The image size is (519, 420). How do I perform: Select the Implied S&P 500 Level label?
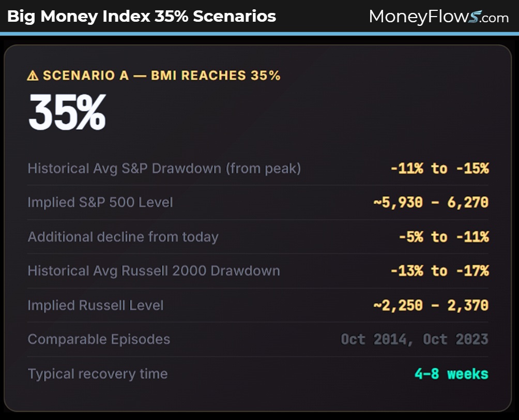click(x=100, y=202)
